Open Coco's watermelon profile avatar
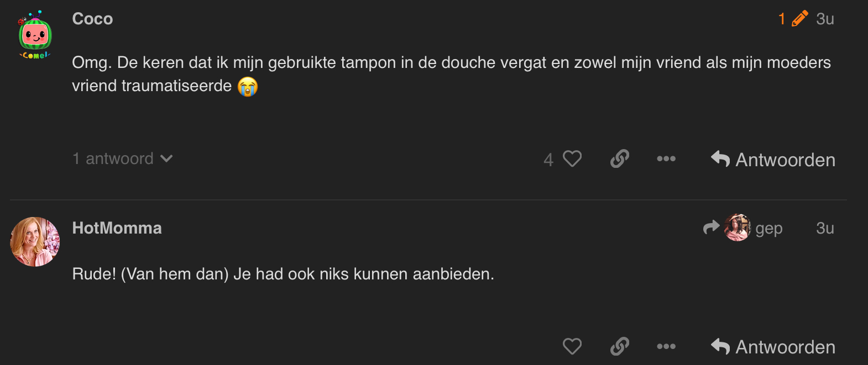Viewport: 868px width, 365px height. pos(35,35)
